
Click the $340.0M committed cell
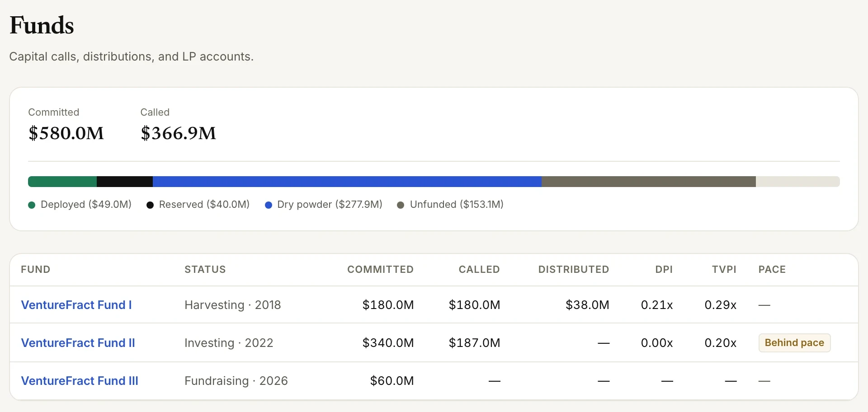(x=388, y=343)
